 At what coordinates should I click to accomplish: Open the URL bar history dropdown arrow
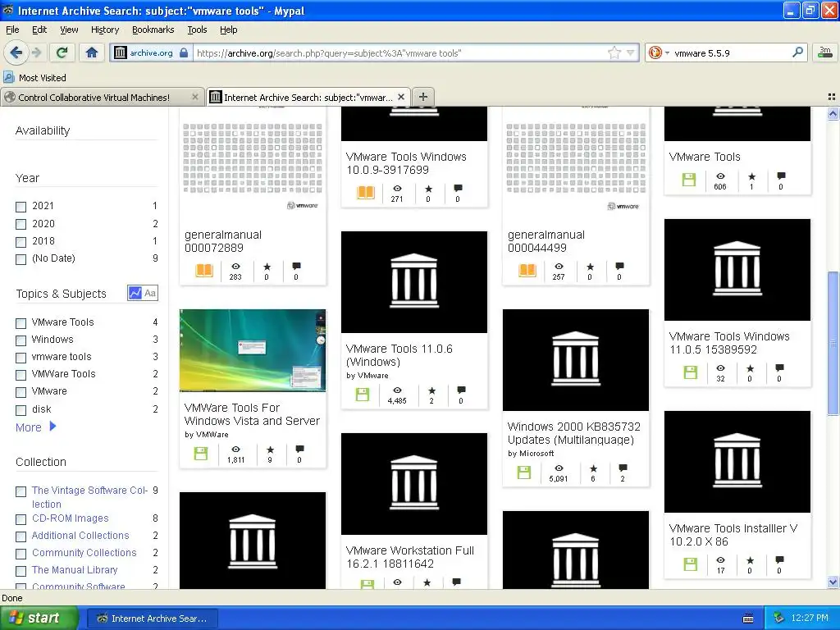[631, 52]
